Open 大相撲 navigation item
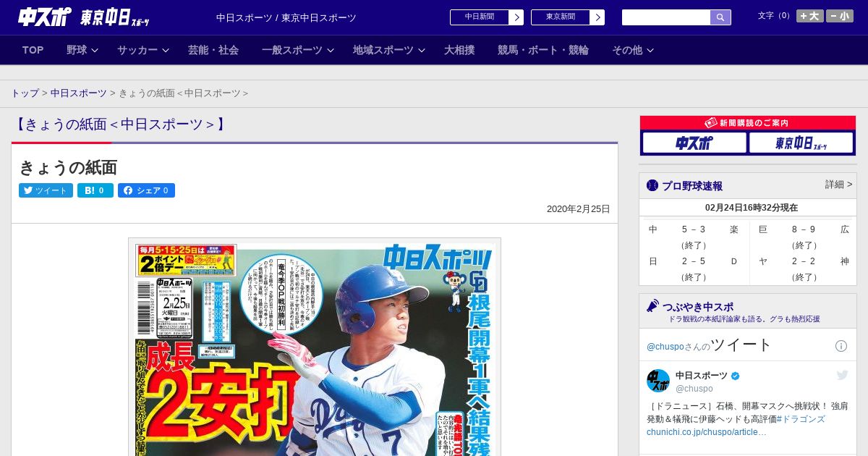Screen dimensions: 868x456 pyautogui.click(x=459, y=50)
